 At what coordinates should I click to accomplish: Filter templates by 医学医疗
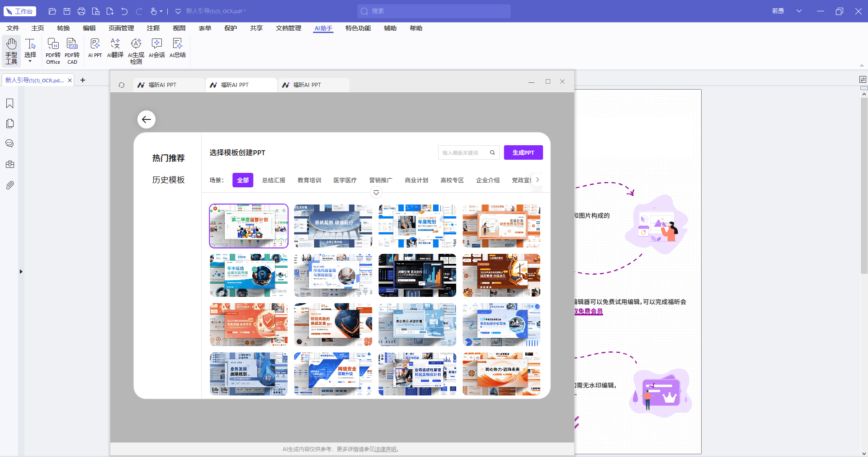pyautogui.click(x=345, y=180)
